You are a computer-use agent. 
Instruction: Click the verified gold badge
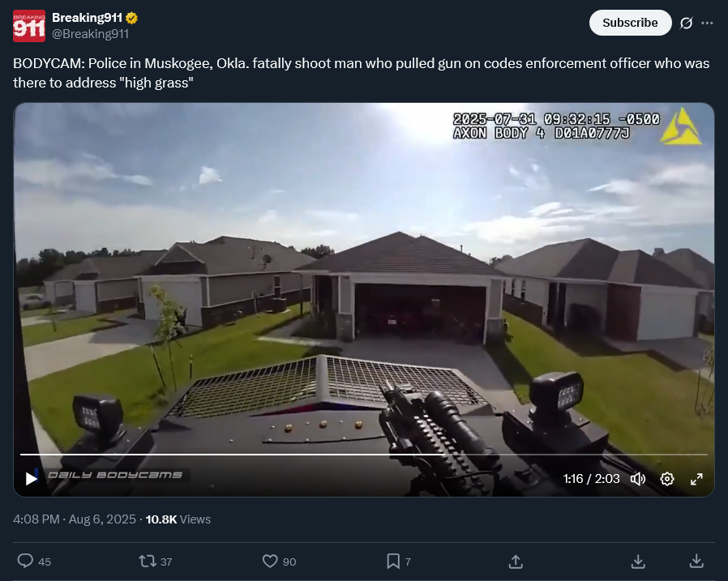(x=132, y=18)
